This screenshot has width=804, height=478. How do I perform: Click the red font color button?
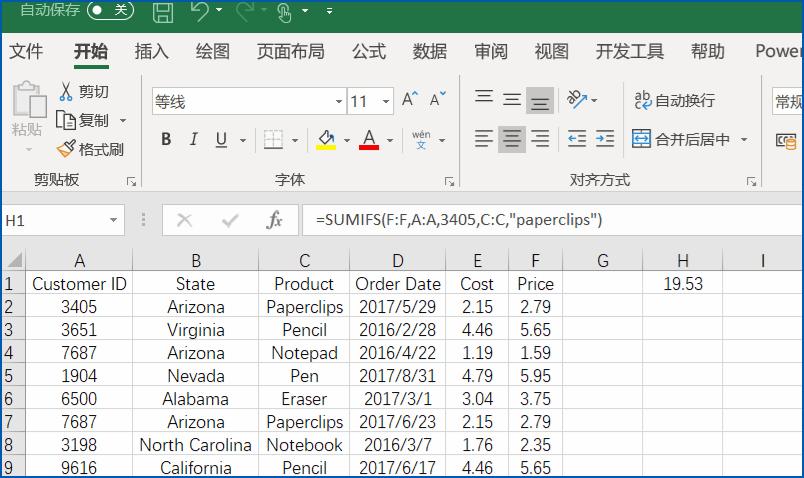coord(369,139)
